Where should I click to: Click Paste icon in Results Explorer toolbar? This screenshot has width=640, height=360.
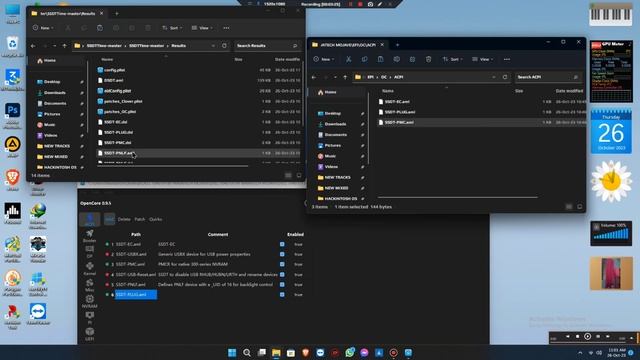coord(100,28)
